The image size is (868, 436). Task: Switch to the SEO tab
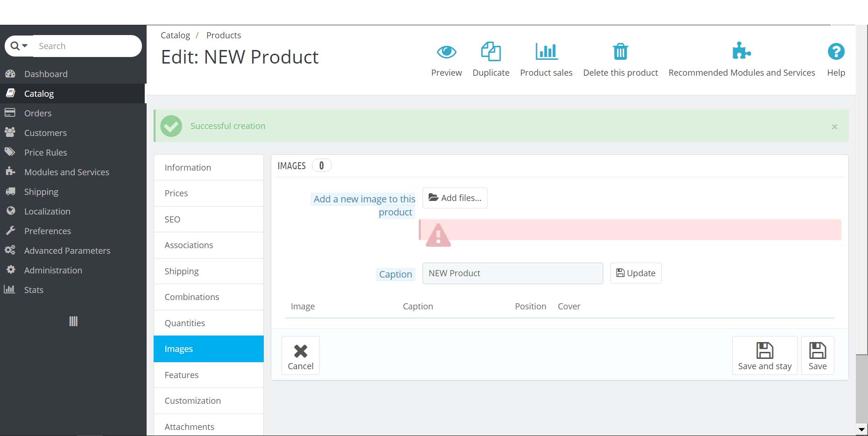coord(209,219)
